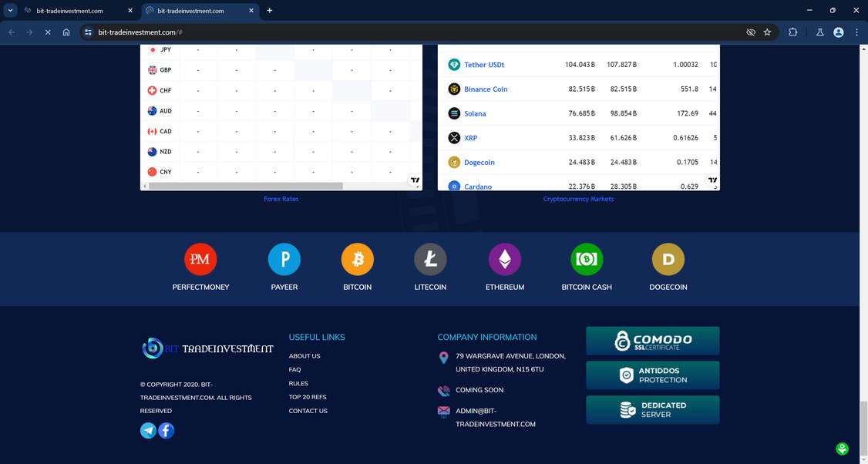This screenshot has width=868, height=464.
Task: Toggle the tracking protection eye in the address bar
Action: 750,32
